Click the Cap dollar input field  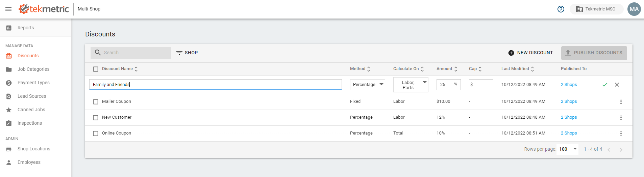[x=481, y=85]
